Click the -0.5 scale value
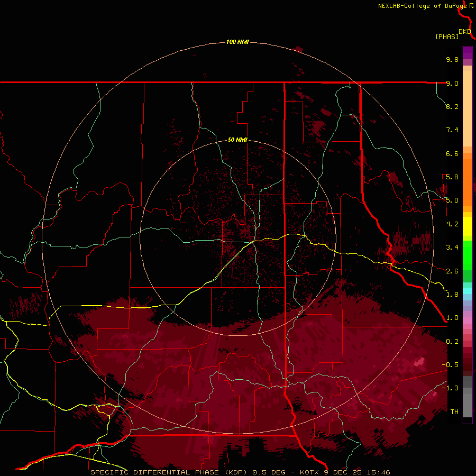The image size is (476, 476). click(450, 365)
